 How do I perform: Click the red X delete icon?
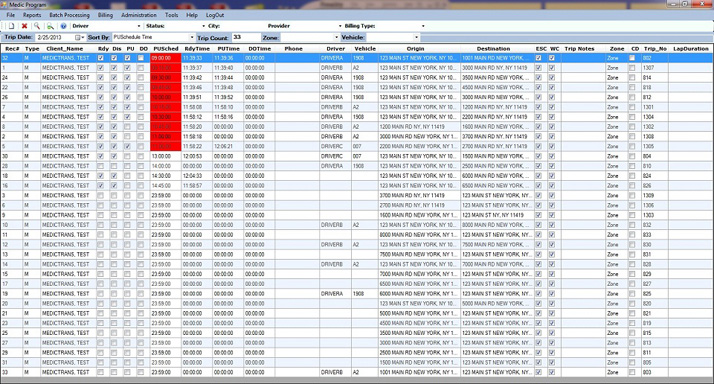25,26
